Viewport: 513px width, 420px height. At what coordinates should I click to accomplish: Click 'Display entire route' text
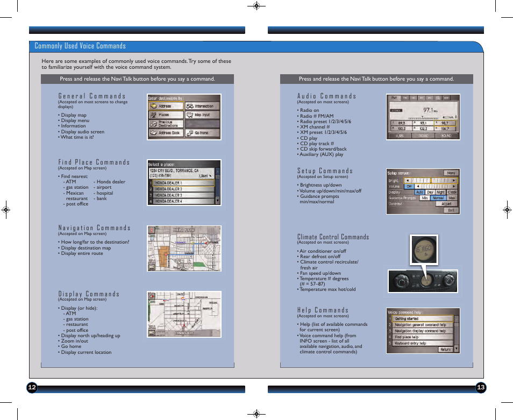pyautogui.click(x=82, y=253)
